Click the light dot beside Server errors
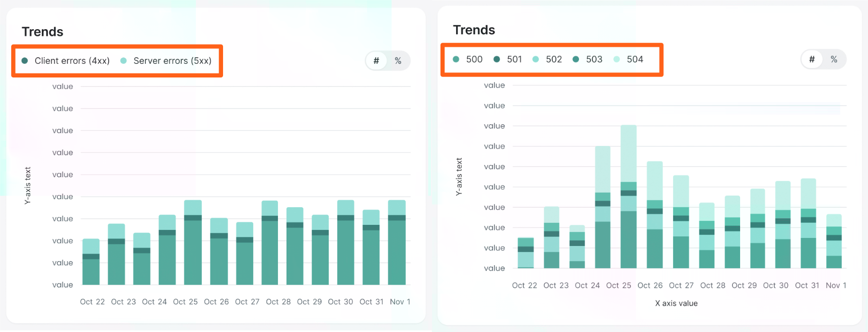This screenshot has height=332, width=868. 123,61
